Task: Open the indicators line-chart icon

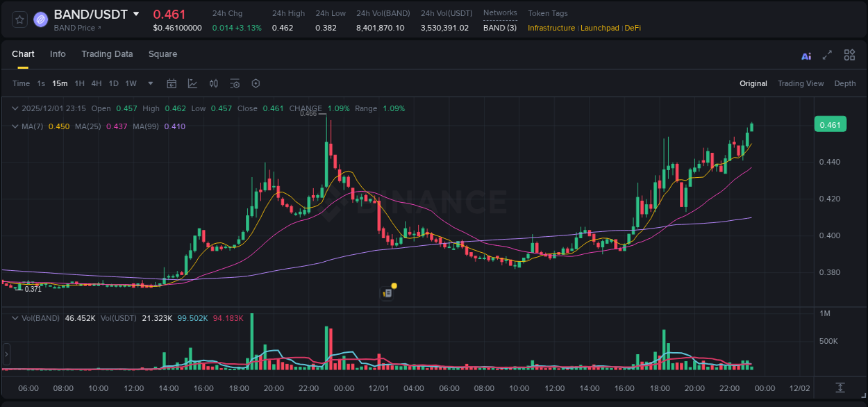Action: click(x=191, y=83)
